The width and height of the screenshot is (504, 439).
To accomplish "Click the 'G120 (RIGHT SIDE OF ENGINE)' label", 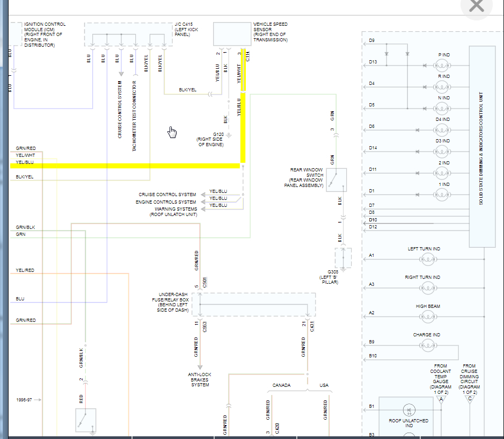I will click(x=210, y=139).
